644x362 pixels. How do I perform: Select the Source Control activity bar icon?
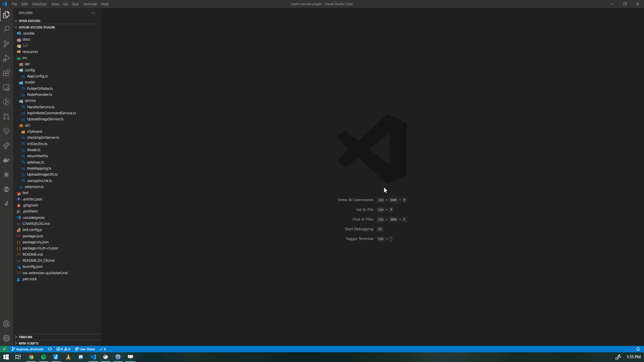[6, 44]
